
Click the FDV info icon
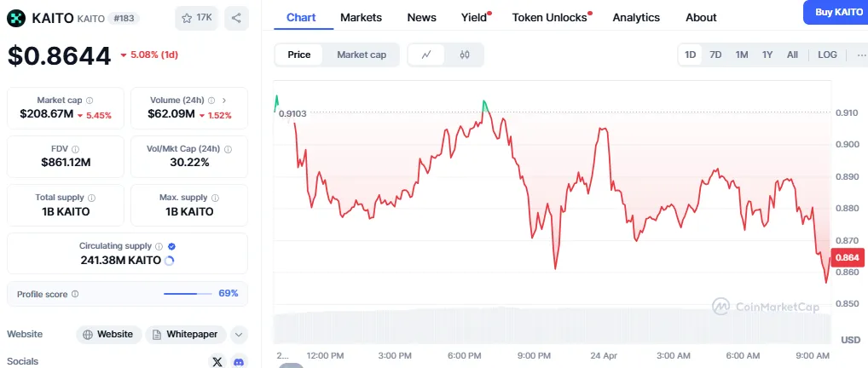[x=75, y=149]
